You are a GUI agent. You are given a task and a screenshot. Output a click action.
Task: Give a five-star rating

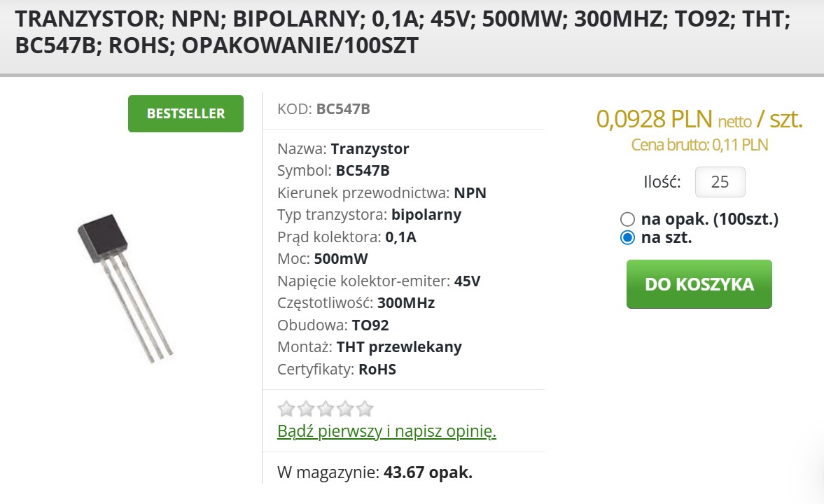[x=365, y=409]
